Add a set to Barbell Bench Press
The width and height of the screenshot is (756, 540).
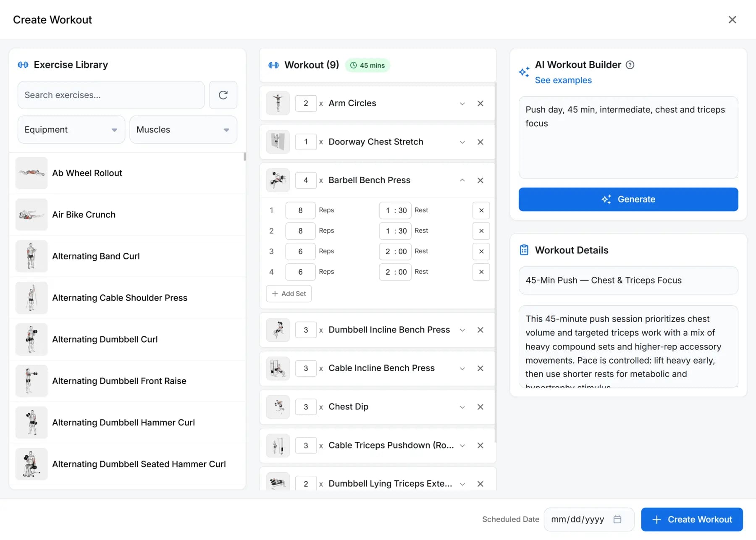tap(289, 294)
